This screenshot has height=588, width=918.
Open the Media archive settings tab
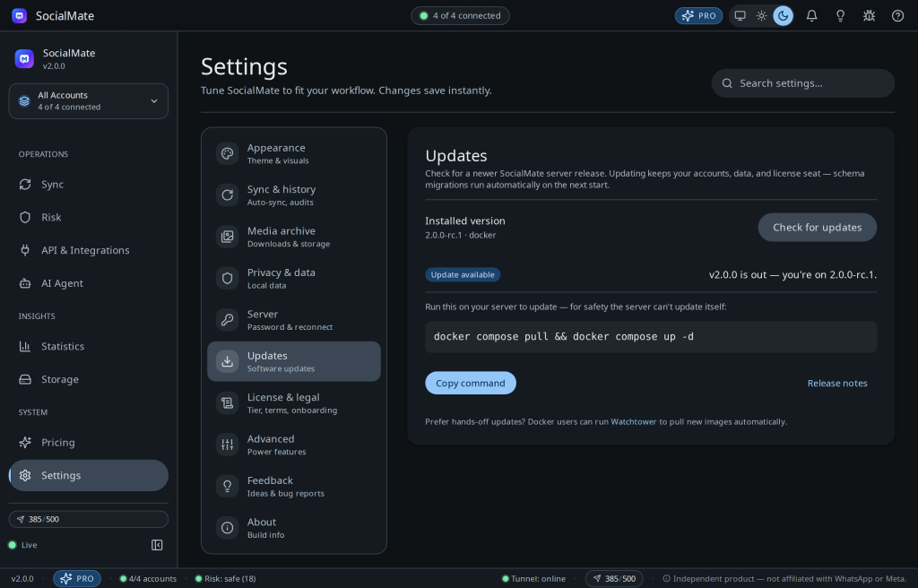coord(294,237)
